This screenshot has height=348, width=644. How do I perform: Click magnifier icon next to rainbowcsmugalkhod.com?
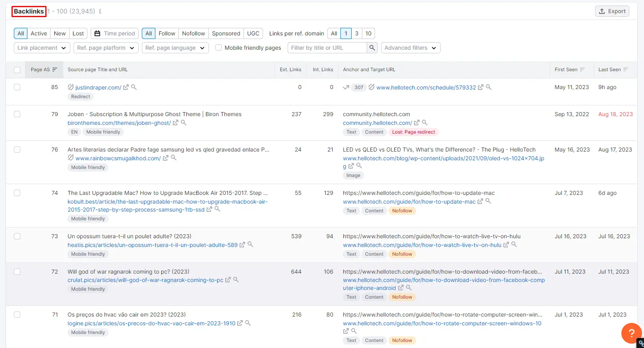click(x=174, y=158)
